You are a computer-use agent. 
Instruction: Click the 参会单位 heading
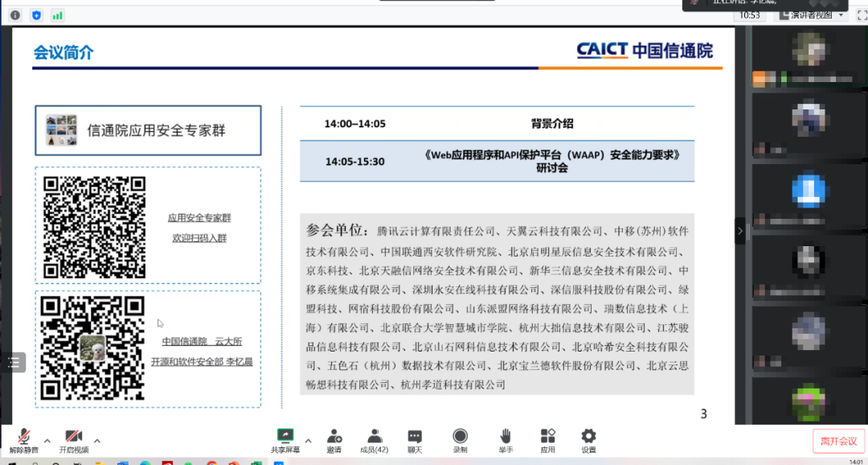[337, 230]
